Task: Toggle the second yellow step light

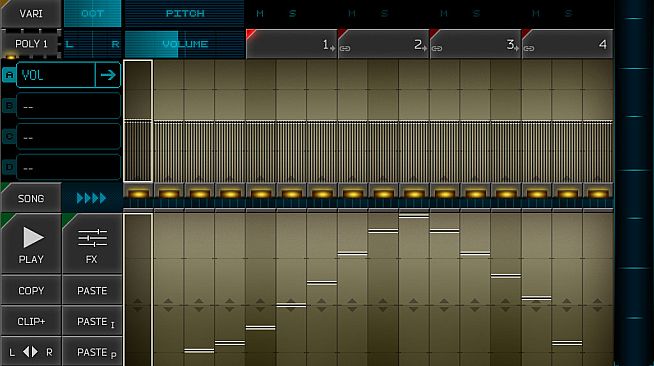Action: click(x=169, y=193)
